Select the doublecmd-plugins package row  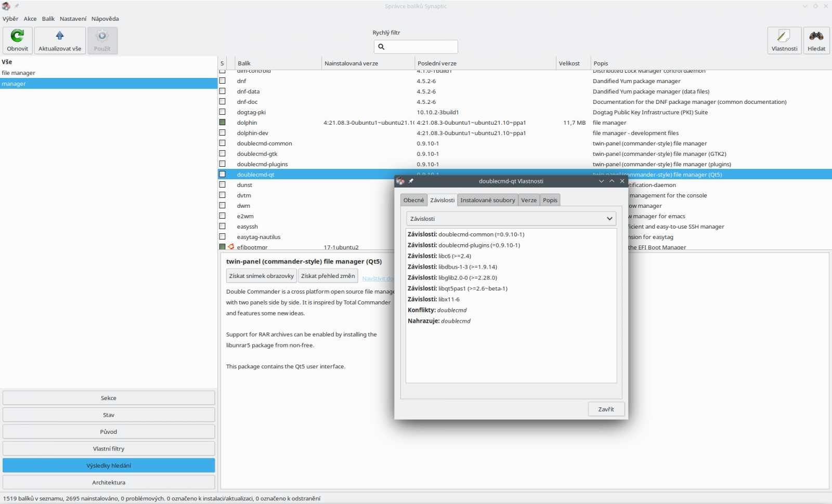click(525, 164)
